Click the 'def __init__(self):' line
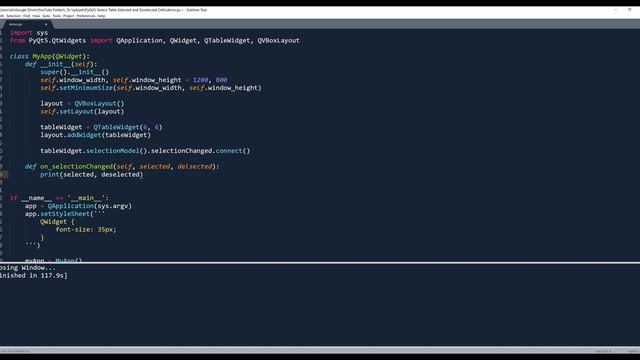Image resolution: width=640 pixels, height=360 pixels. pos(61,64)
